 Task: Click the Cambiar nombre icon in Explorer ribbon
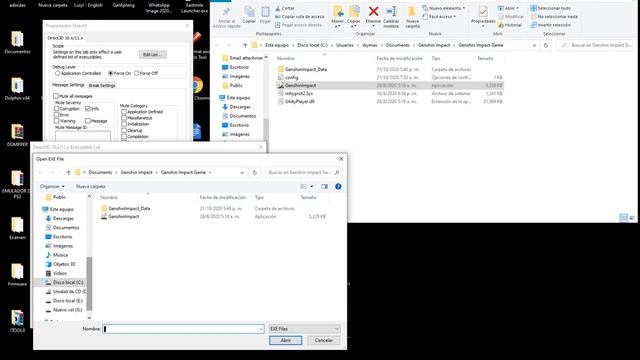[x=391, y=11]
